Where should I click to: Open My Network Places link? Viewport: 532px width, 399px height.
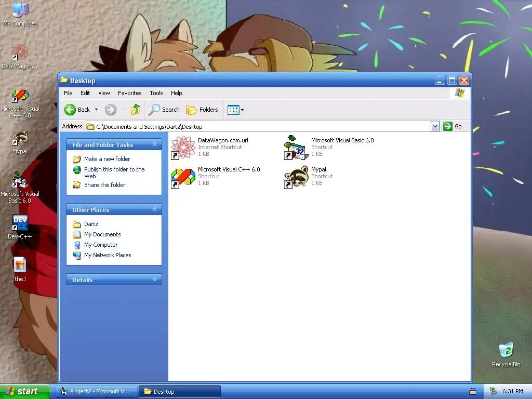coord(108,255)
